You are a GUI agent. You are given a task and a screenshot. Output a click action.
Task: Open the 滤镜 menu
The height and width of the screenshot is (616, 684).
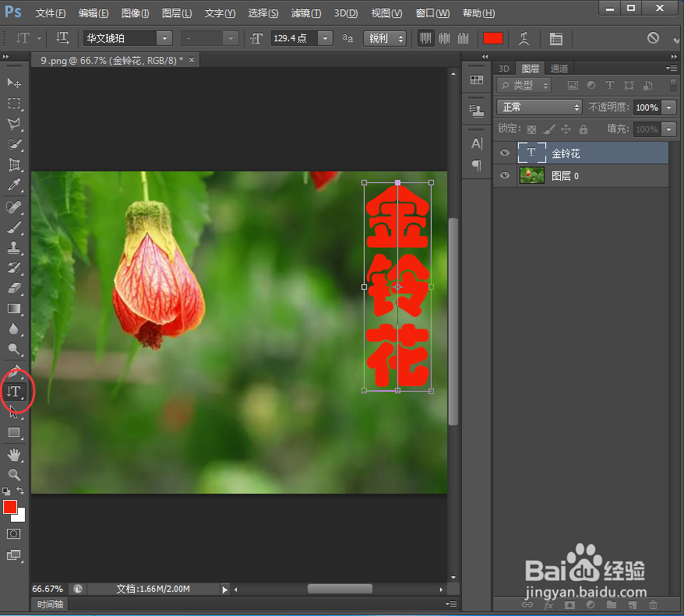306,13
